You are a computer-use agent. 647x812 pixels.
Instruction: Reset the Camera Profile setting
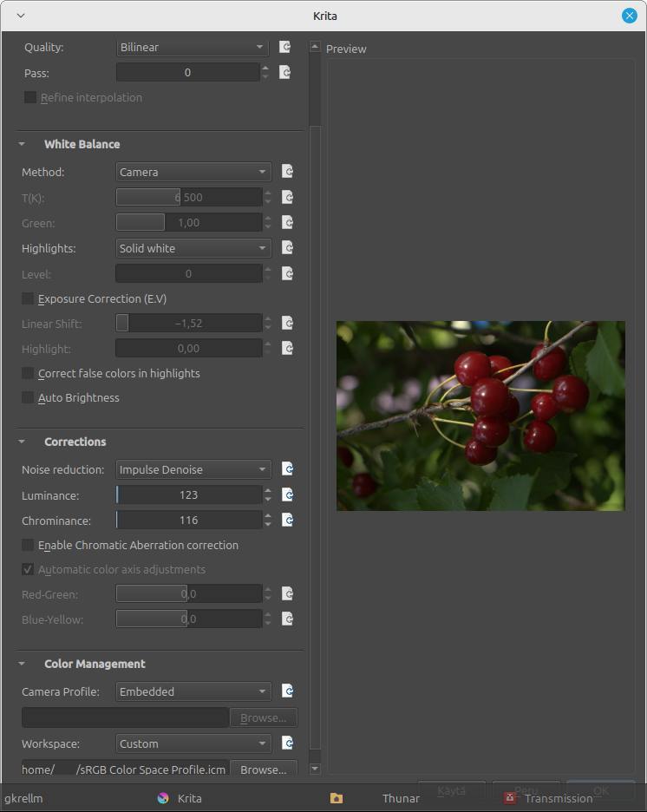pos(288,691)
